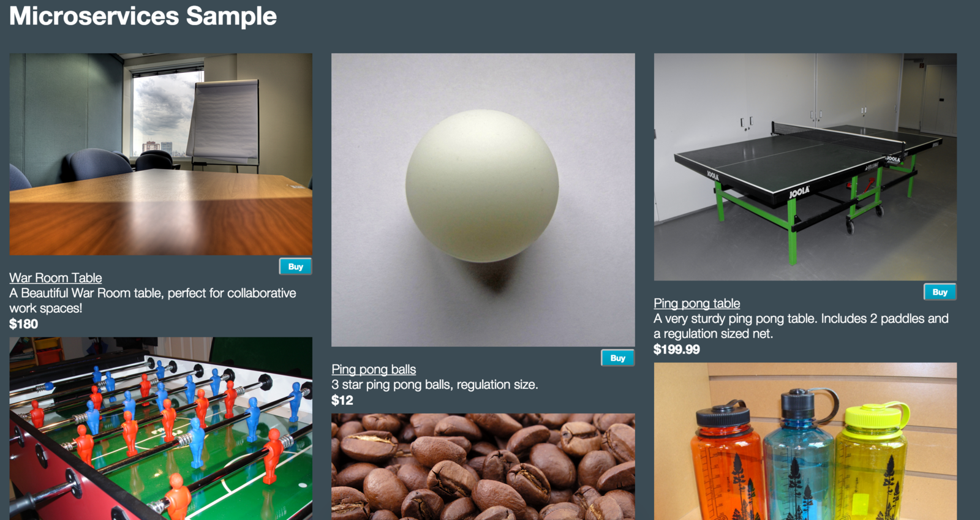
Task: Select the coffee beans image
Action: pos(483,467)
